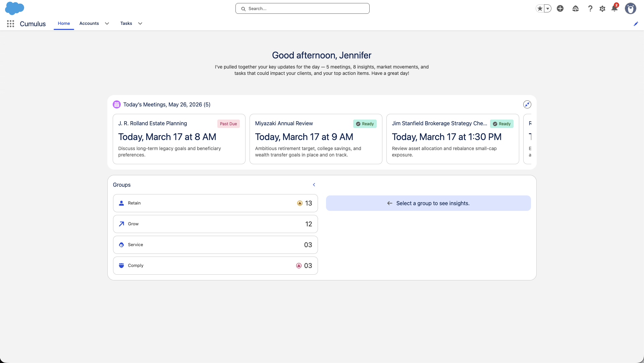Click Today, March 17 at 1:30 PM heading
644x363 pixels.
tap(446, 137)
